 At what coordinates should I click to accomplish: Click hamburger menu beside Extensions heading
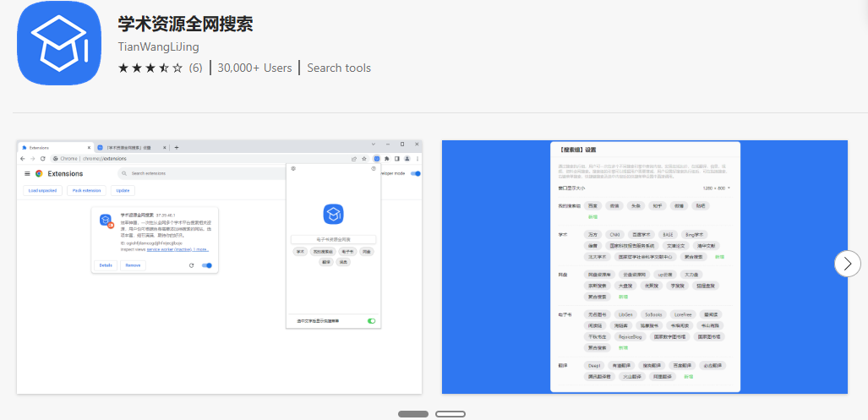(28, 173)
